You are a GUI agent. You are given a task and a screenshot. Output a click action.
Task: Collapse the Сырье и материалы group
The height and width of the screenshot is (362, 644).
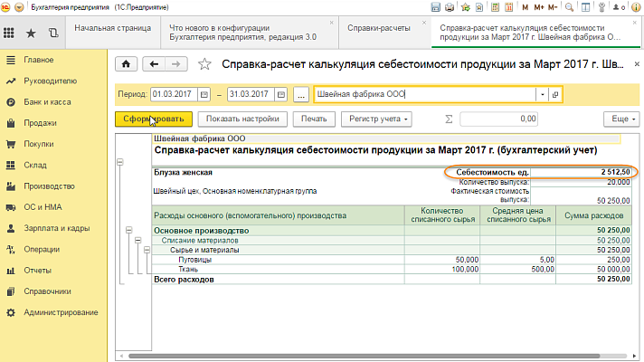147,250
